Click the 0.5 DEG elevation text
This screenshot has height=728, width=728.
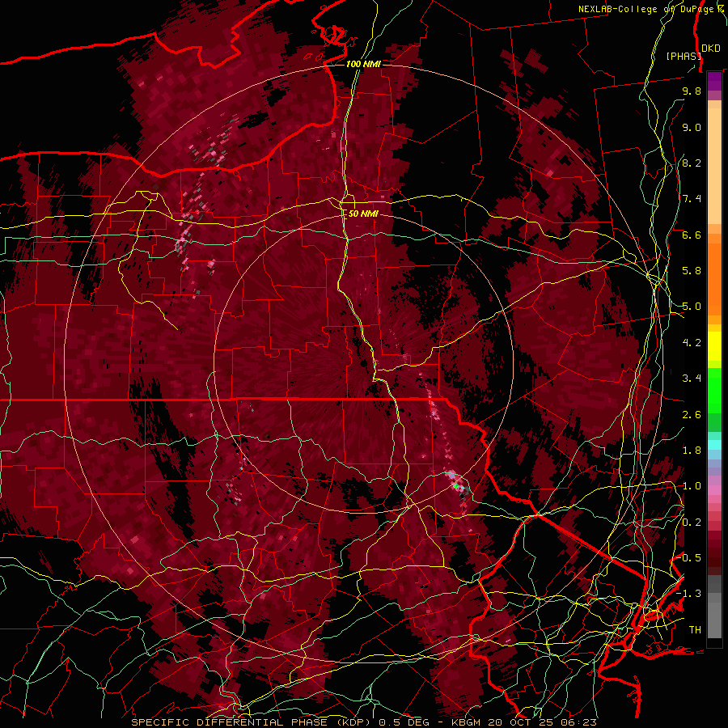point(405,722)
